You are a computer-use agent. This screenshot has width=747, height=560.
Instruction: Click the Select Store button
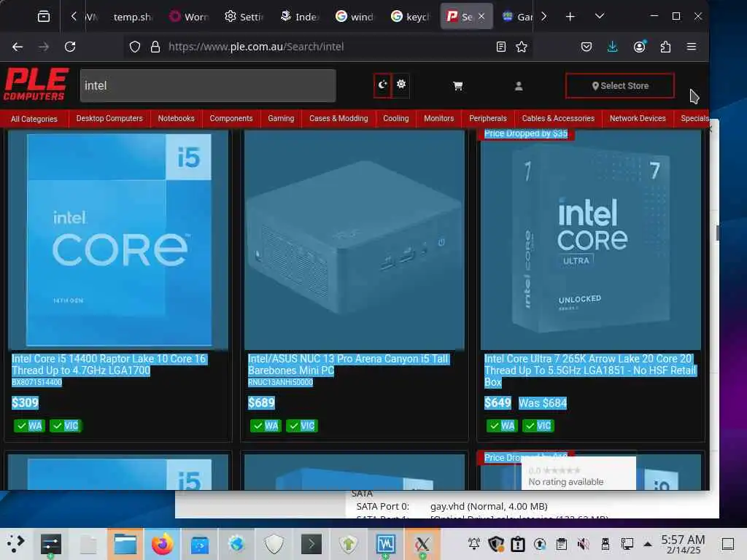click(x=620, y=86)
